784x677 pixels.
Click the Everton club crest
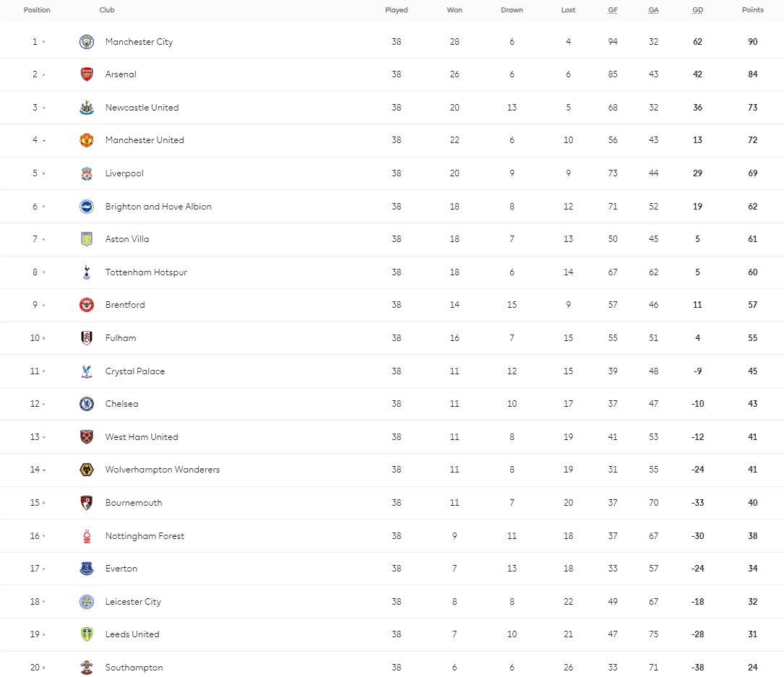point(87,569)
